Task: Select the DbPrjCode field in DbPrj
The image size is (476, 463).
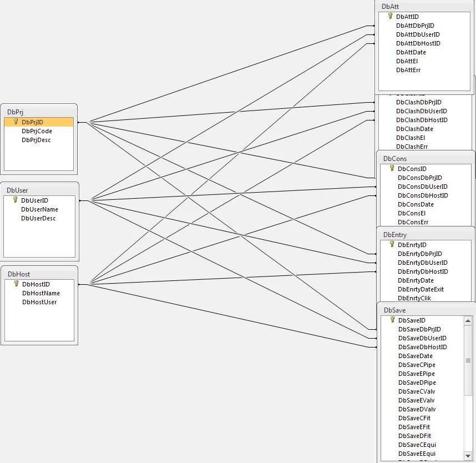Action: tap(37, 131)
